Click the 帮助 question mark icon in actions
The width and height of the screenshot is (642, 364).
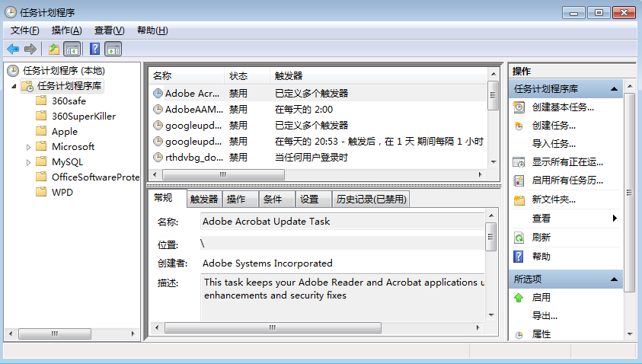click(519, 257)
